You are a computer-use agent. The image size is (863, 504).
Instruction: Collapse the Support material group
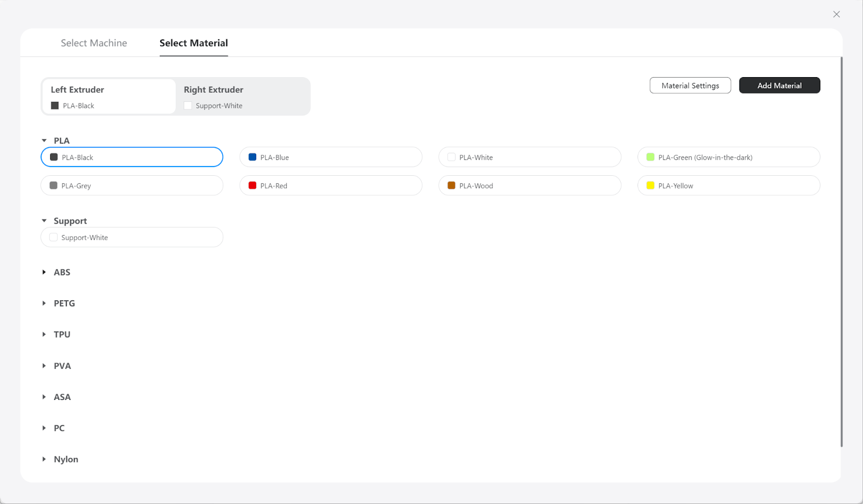[x=44, y=221]
